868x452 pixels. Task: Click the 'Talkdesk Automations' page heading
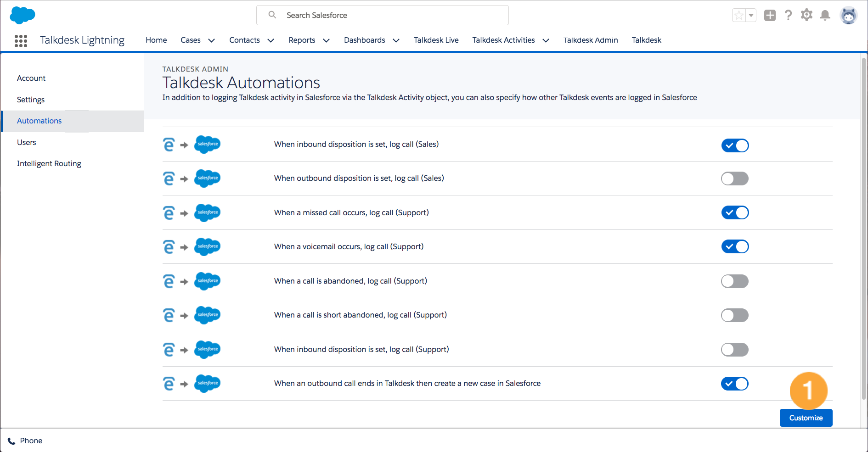(241, 83)
